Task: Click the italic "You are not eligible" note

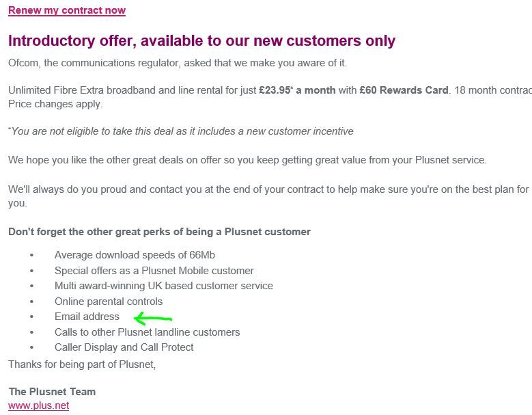Action: 182,131
